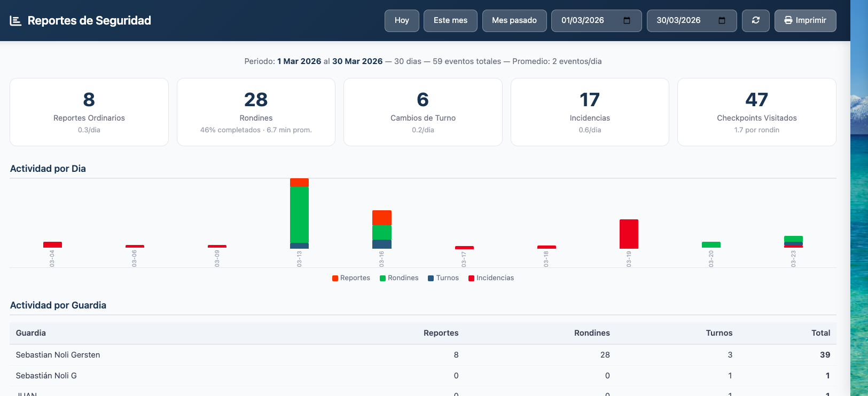Viewport: 868px width, 396px height.
Task: Click the Total column header
Action: point(820,333)
